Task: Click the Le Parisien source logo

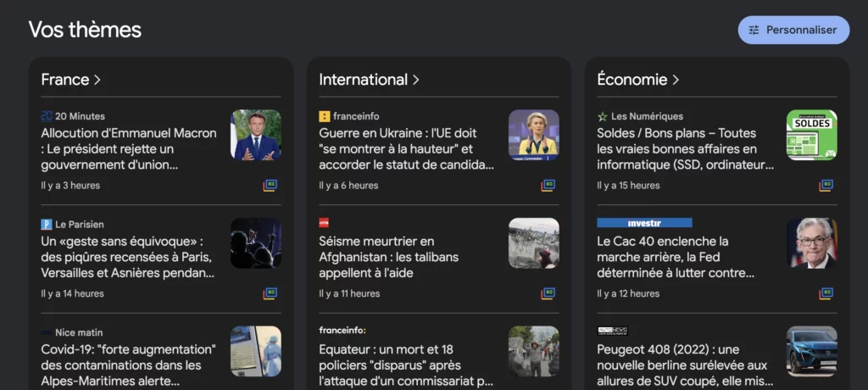Action: pos(47,225)
